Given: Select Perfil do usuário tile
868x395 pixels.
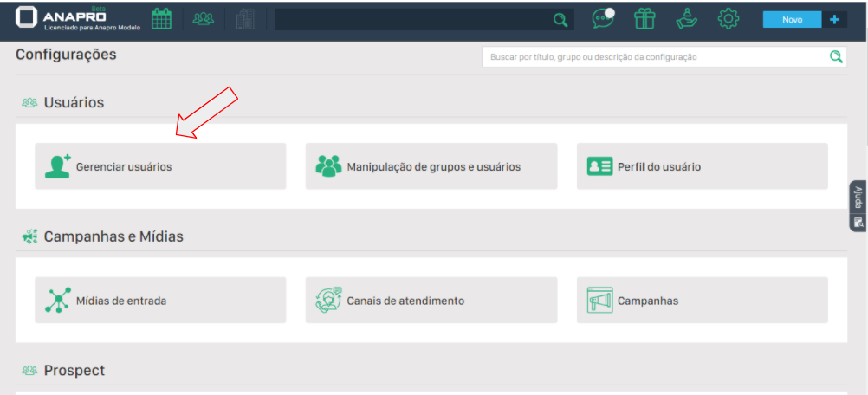Looking at the screenshot, I should coord(703,166).
